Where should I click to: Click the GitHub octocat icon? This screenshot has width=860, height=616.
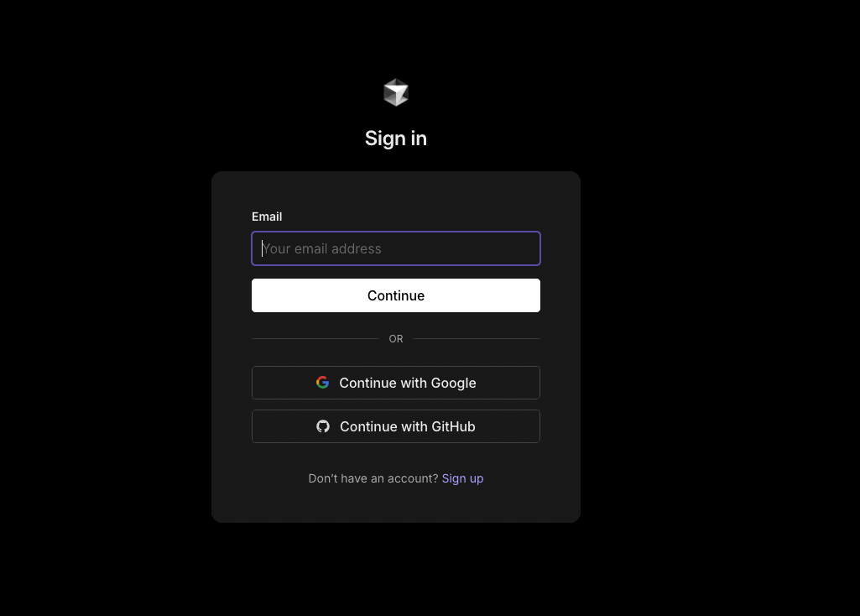(x=323, y=426)
